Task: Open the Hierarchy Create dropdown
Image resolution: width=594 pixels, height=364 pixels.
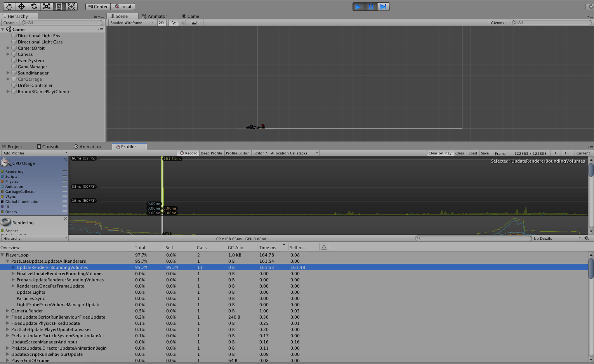Action: 10,23
